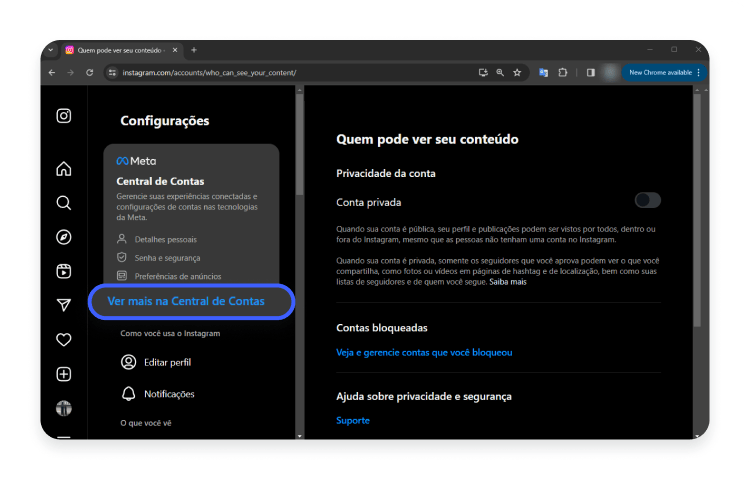The width and height of the screenshot is (750, 479).
Task: Bookmark this page with the star icon
Action: pyautogui.click(x=517, y=73)
